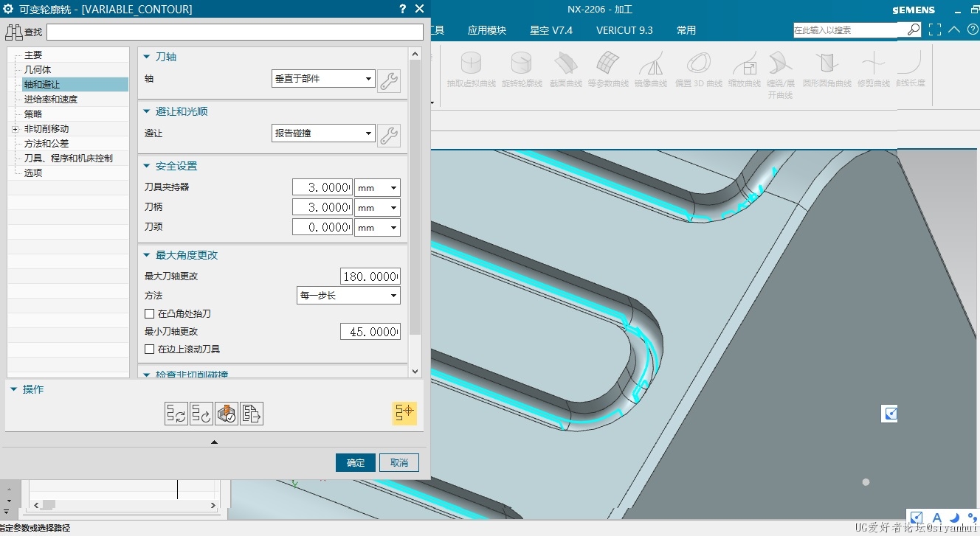Open the 轴 dropdown showing 垂直于部件
This screenshot has height=536, width=980.
click(323, 79)
